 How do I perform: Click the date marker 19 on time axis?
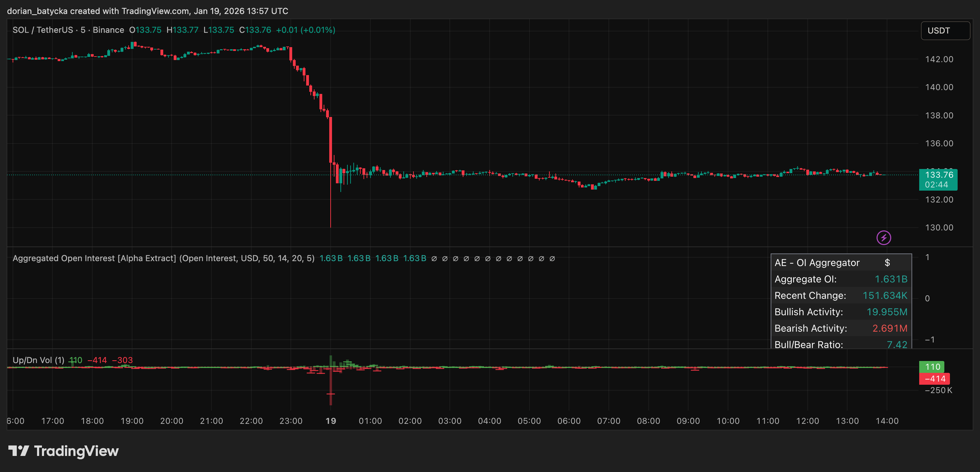point(331,421)
